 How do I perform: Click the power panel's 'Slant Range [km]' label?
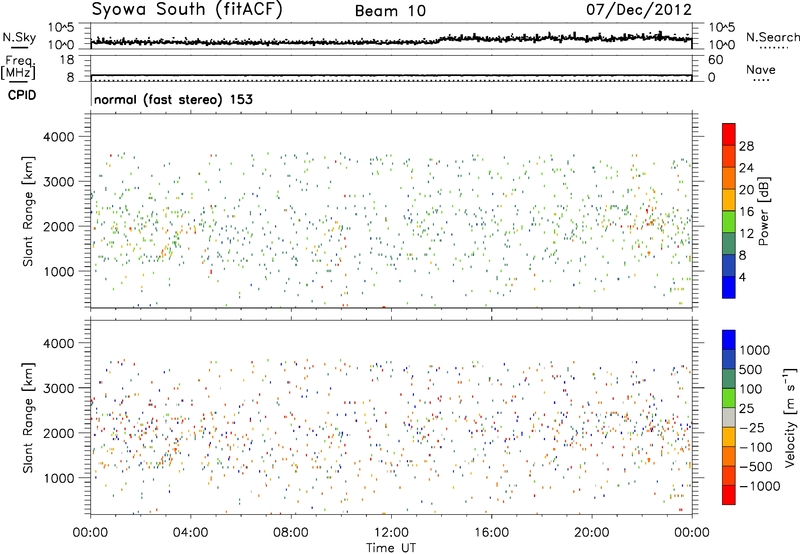tap(28, 211)
